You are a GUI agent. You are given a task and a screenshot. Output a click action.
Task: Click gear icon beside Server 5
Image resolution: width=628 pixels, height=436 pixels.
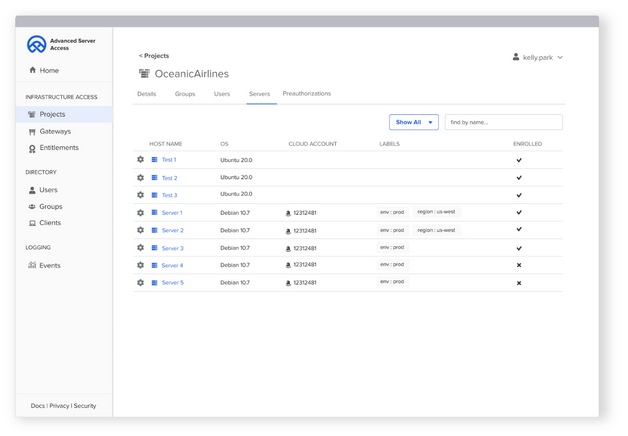pyautogui.click(x=141, y=283)
